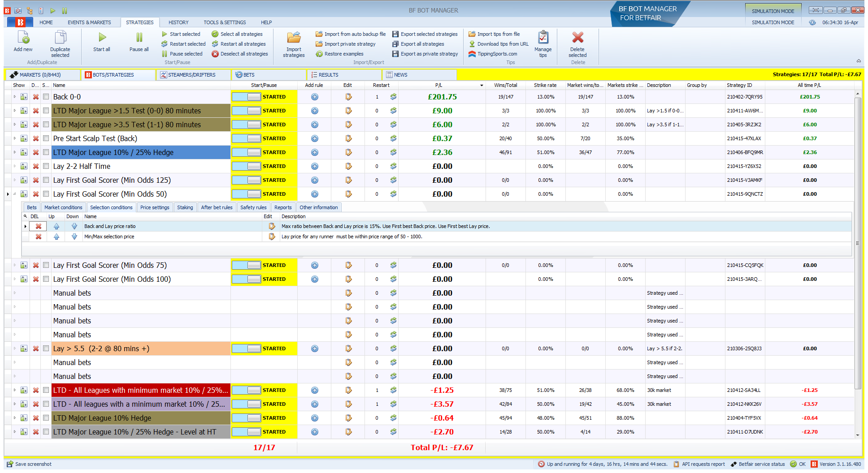The image size is (868, 473).
Task: Toggle Start/Pause for Back 0-0
Action: click(246, 97)
